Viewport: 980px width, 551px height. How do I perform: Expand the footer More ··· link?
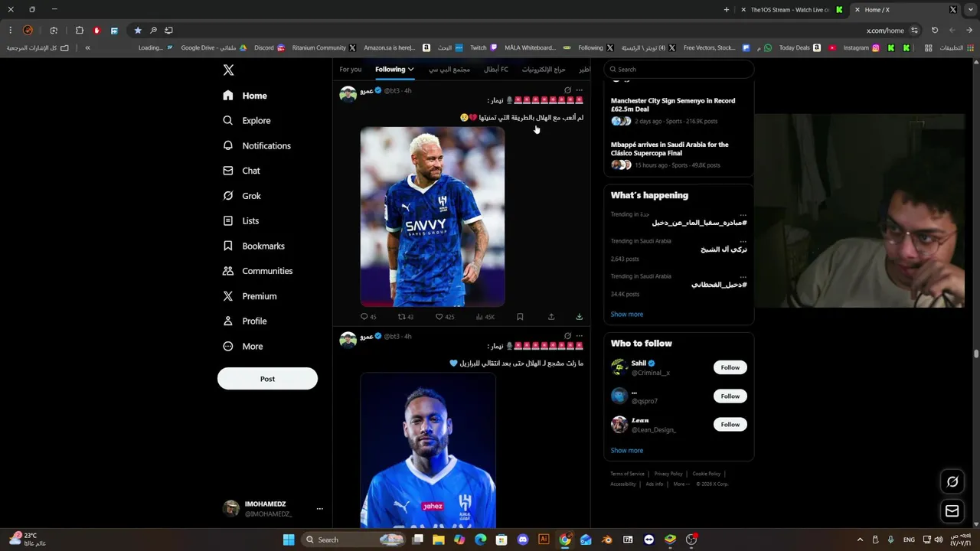[681, 484]
